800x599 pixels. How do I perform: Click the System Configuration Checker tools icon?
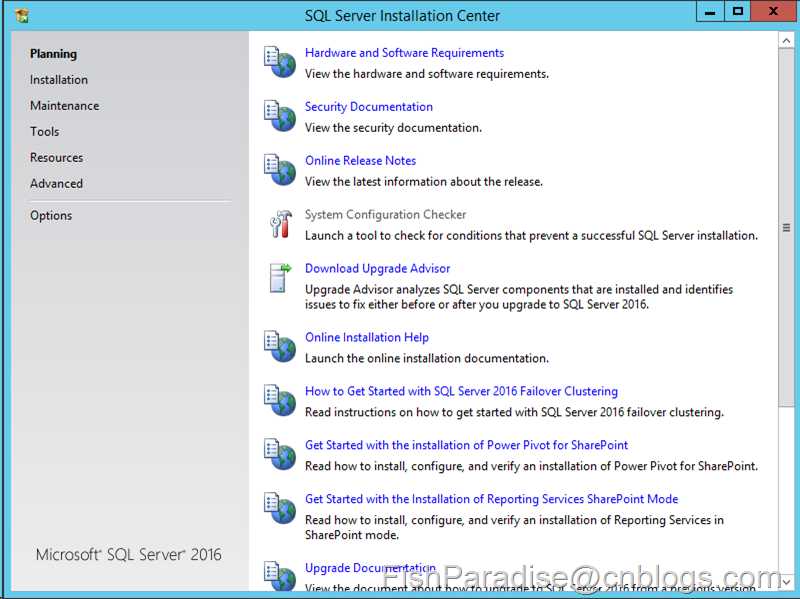pyautogui.click(x=281, y=224)
